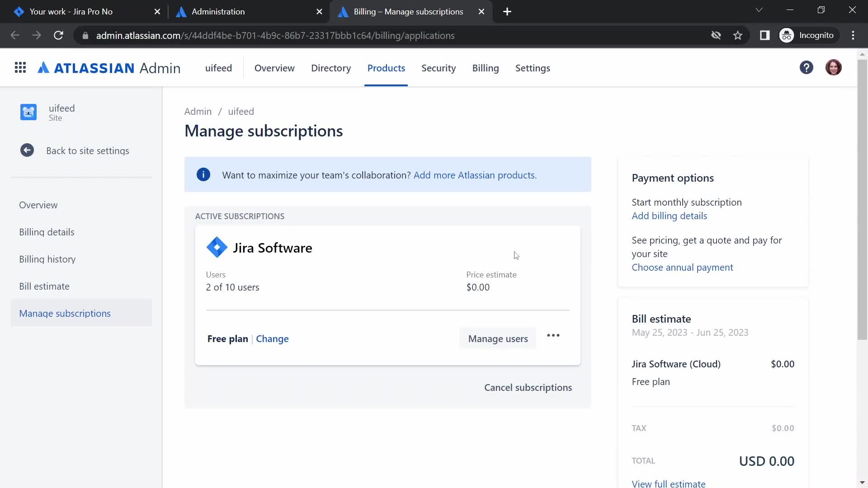The height and width of the screenshot is (488, 868).
Task: Click the user profile avatar icon
Action: point(834,67)
